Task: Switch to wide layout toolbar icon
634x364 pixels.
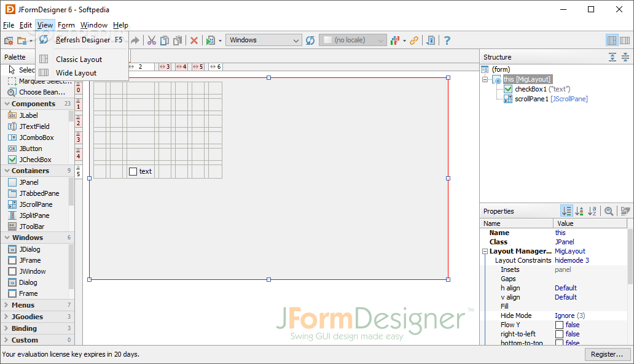Action: pos(625,41)
